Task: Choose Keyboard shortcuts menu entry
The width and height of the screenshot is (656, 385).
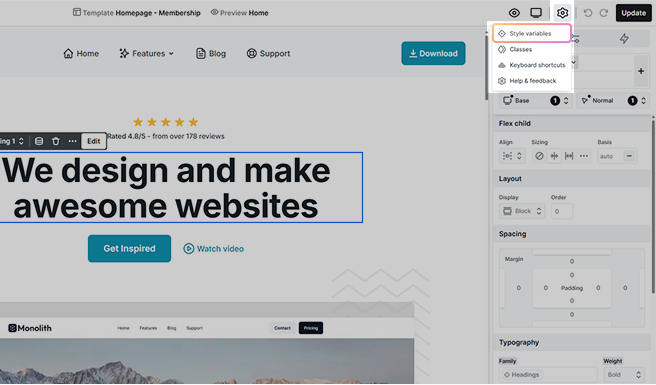Action: tap(531, 65)
